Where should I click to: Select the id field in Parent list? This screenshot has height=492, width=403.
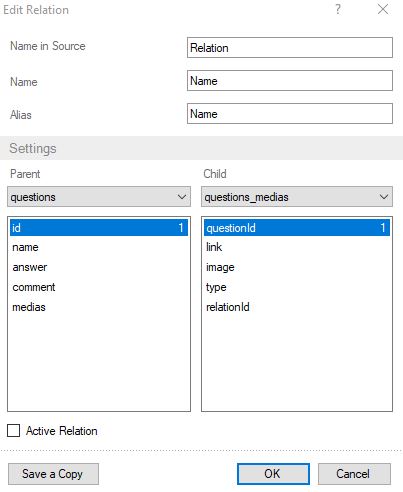99,228
